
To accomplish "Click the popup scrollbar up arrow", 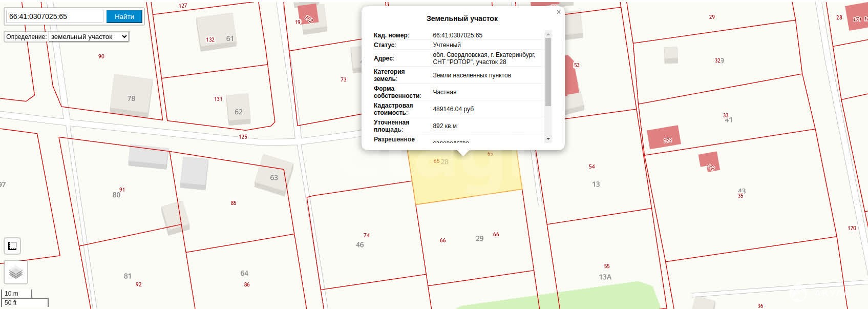I will coord(548,34).
